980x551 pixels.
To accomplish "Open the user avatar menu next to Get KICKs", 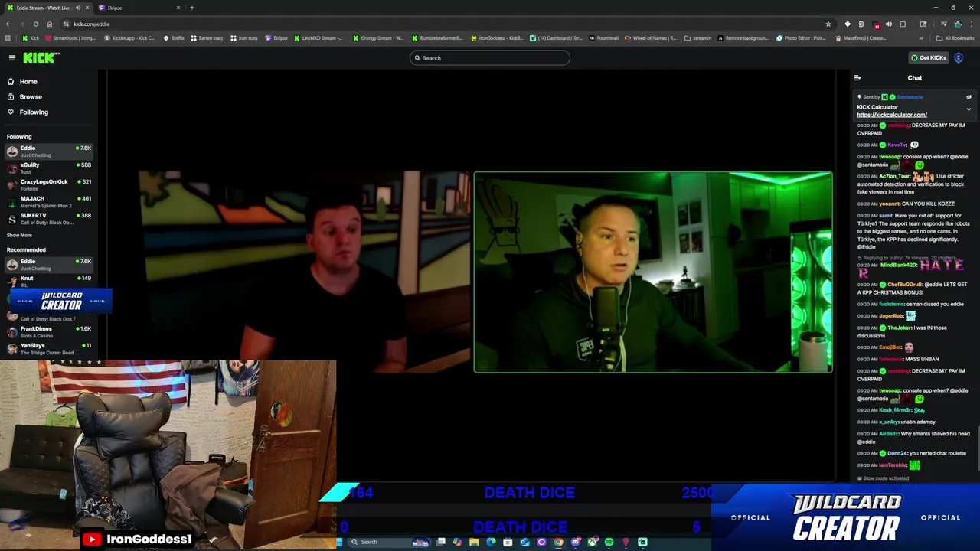I will tap(959, 57).
